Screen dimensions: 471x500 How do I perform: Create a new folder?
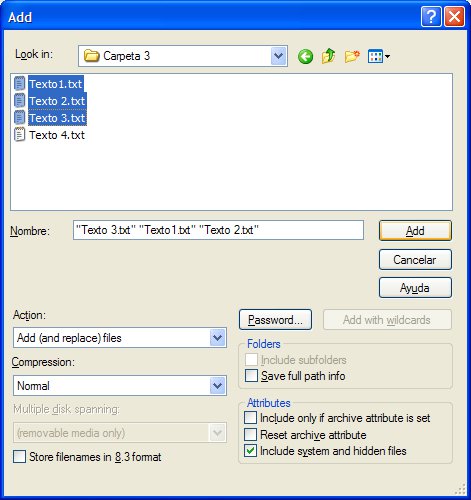(x=352, y=56)
